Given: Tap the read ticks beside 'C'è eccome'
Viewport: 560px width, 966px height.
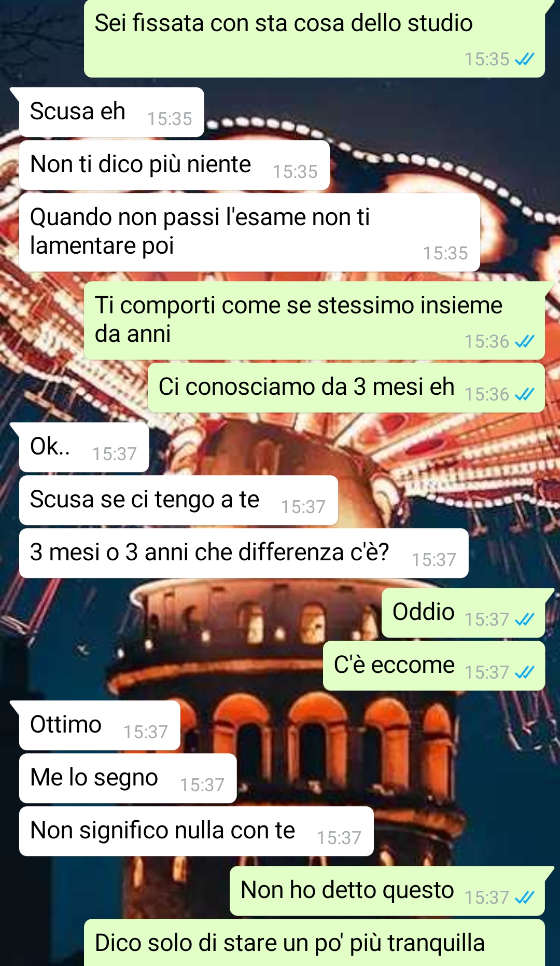Looking at the screenshot, I should (x=524, y=672).
